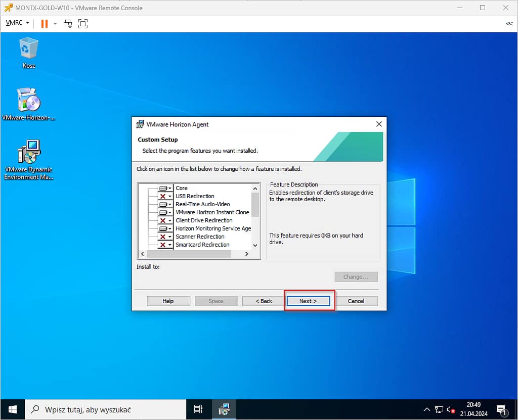This screenshot has width=518, height=420.
Task: Click the installer icon in the taskbar
Action: (224, 409)
